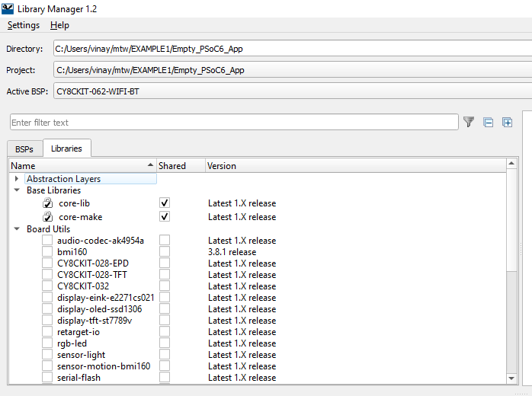Expand the Abstraction Layers group

pos(17,179)
